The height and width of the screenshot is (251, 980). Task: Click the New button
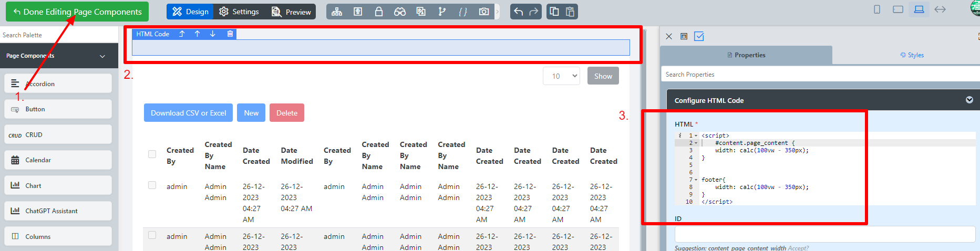coord(251,113)
